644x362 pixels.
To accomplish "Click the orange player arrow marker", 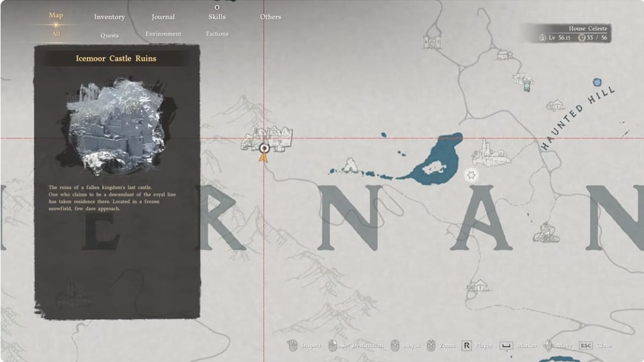I will [263, 157].
